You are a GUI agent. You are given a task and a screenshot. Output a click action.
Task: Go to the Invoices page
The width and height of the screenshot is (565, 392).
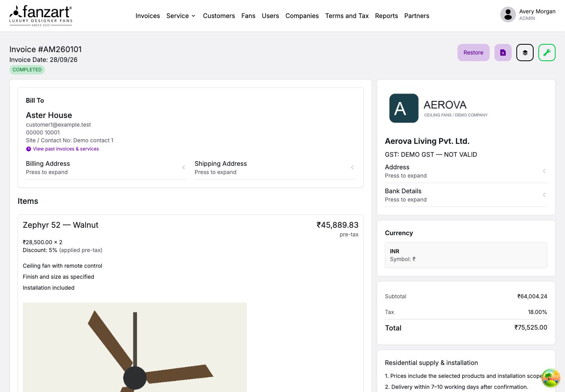148,16
